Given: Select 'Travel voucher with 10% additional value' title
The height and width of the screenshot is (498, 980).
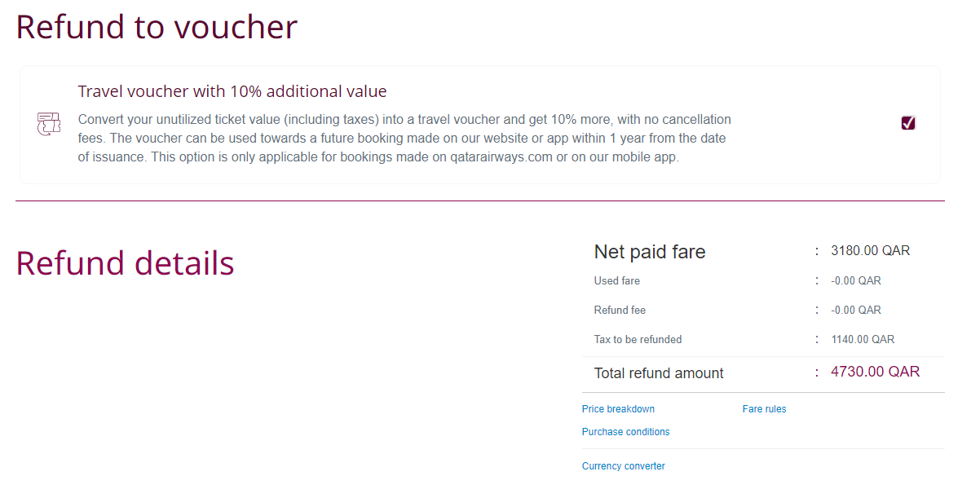Looking at the screenshot, I should (232, 91).
